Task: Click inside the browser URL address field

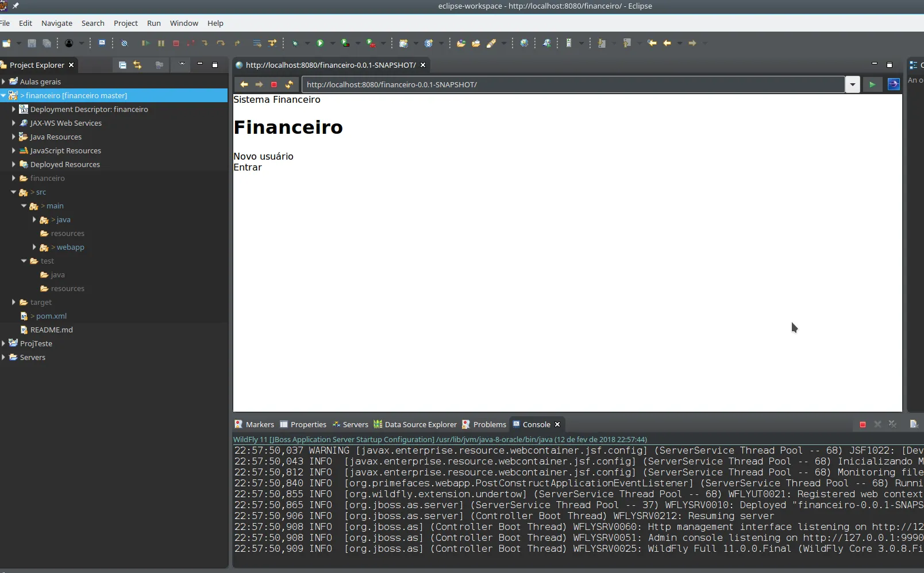Action: 573,84
